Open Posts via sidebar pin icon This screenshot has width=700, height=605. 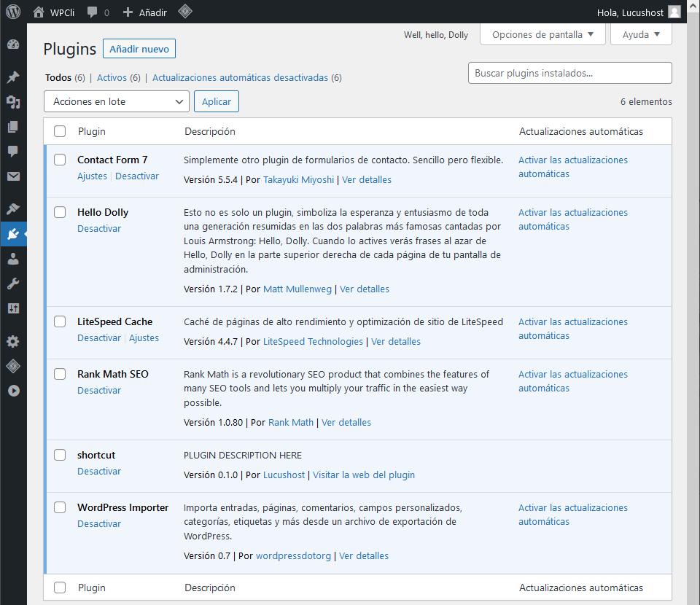(13, 77)
